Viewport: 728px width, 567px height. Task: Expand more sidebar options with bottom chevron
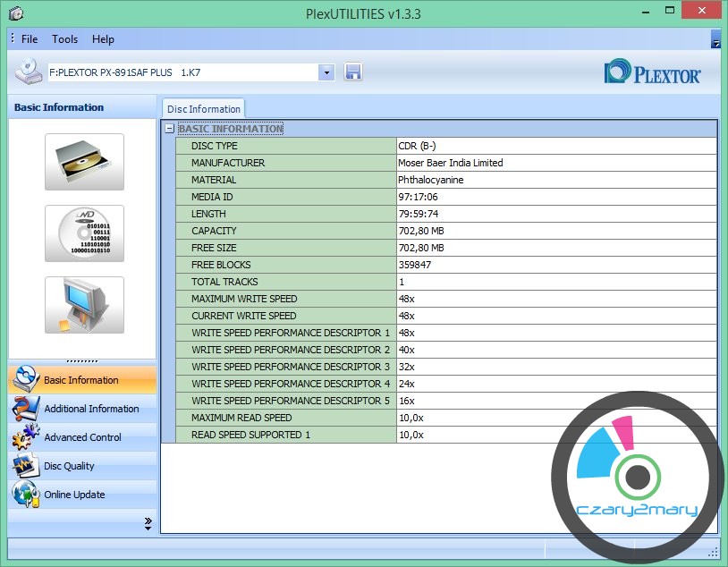148,524
